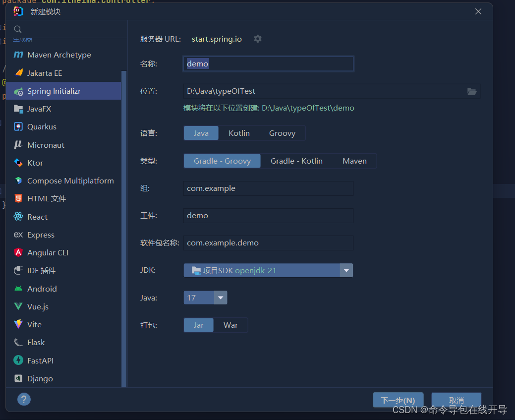Click the Quarkus icon
The image size is (515, 420).
[x=18, y=126]
